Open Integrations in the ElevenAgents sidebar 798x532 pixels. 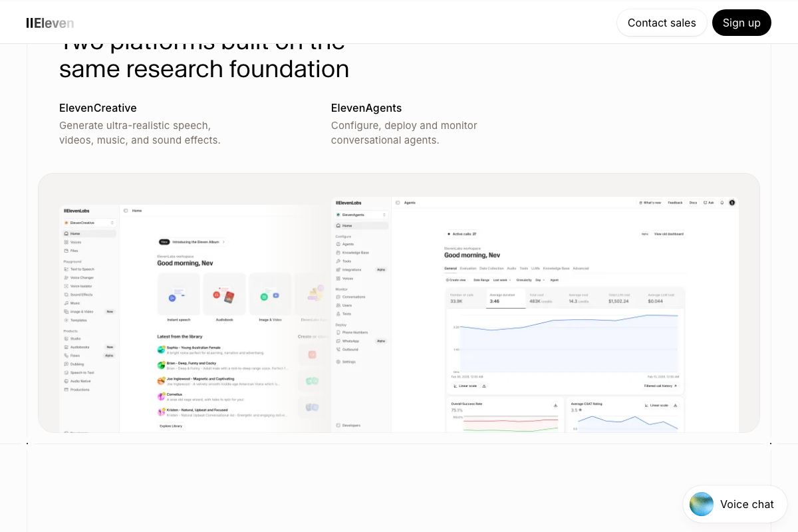pyautogui.click(x=362, y=270)
